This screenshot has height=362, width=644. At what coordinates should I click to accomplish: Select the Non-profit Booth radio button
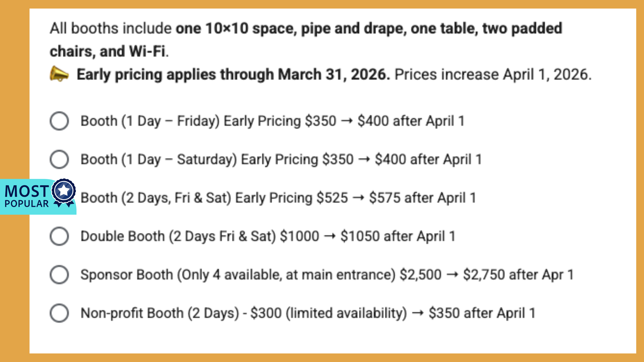(x=59, y=313)
